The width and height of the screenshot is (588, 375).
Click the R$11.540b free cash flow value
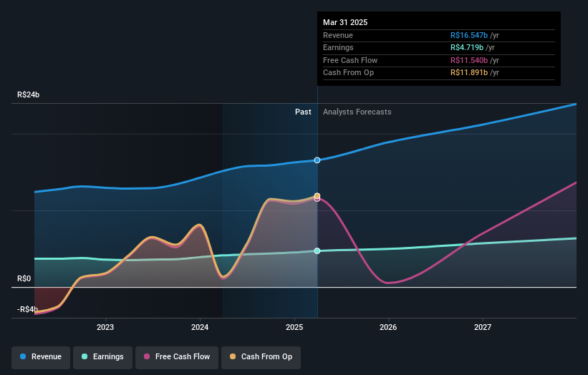pos(469,60)
